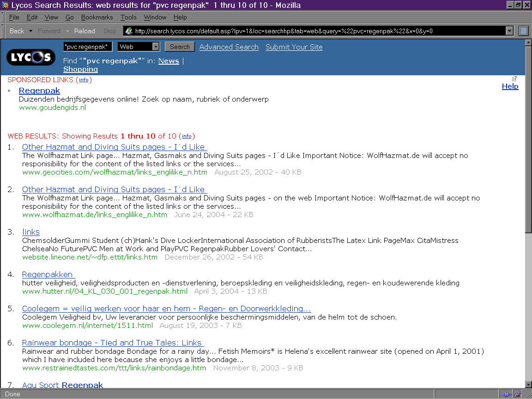The image size is (532, 399).
Task: Click the info link beside SPONSORED LINKS
Action: pyautogui.click(x=84, y=80)
